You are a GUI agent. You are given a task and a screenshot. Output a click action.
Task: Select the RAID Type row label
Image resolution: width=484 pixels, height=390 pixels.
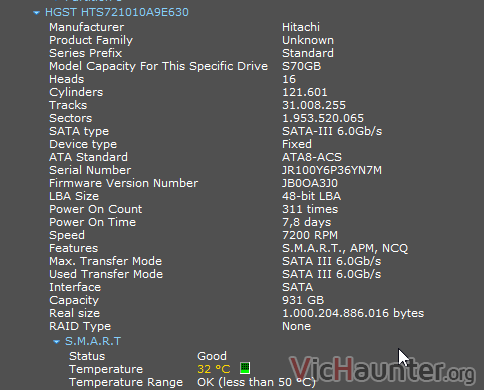click(80, 326)
